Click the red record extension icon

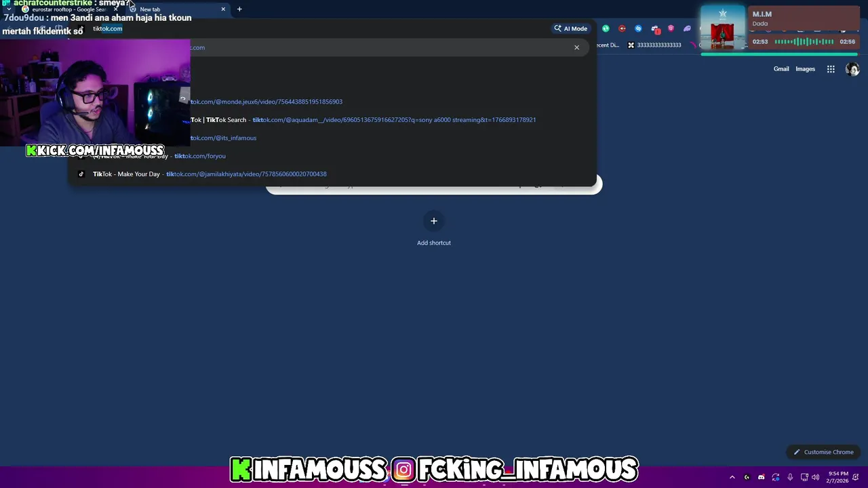pyautogui.click(x=622, y=28)
